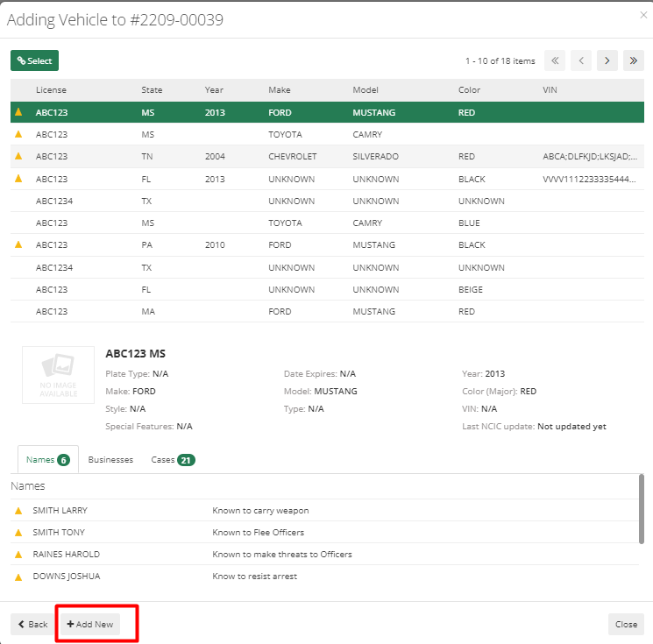Image resolution: width=653 pixels, height=644 pixels.
Task: Click RAINES HAROLD in the Names list
Action: pos(67,555)
